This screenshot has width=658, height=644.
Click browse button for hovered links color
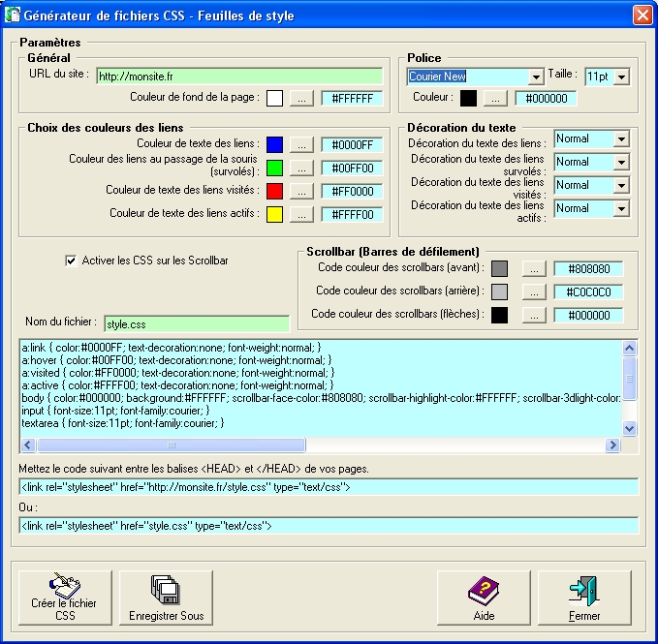[x=302, y=168]
